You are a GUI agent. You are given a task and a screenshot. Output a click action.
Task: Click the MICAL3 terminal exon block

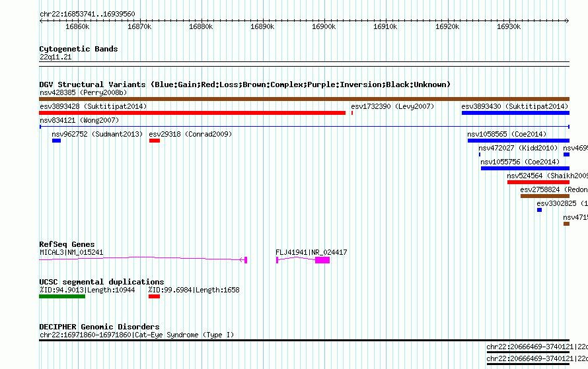click(x=246, y=260)
